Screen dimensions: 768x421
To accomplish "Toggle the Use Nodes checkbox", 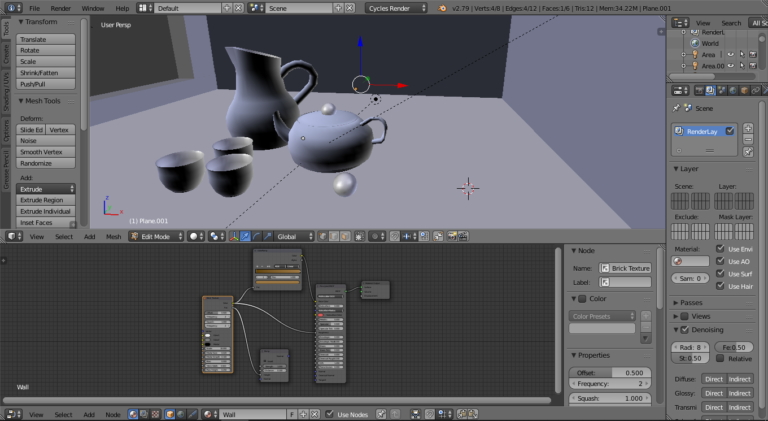I will (x=329, y=414).
